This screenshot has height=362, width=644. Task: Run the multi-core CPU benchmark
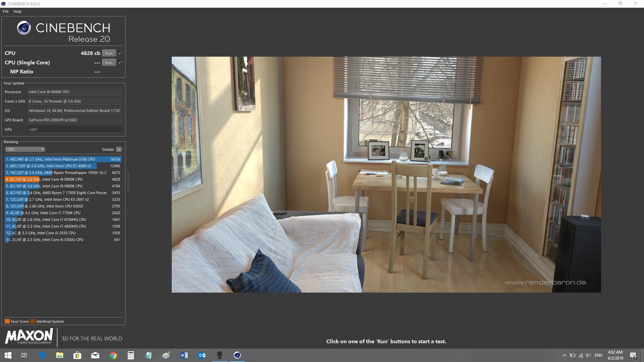point(109,53)
